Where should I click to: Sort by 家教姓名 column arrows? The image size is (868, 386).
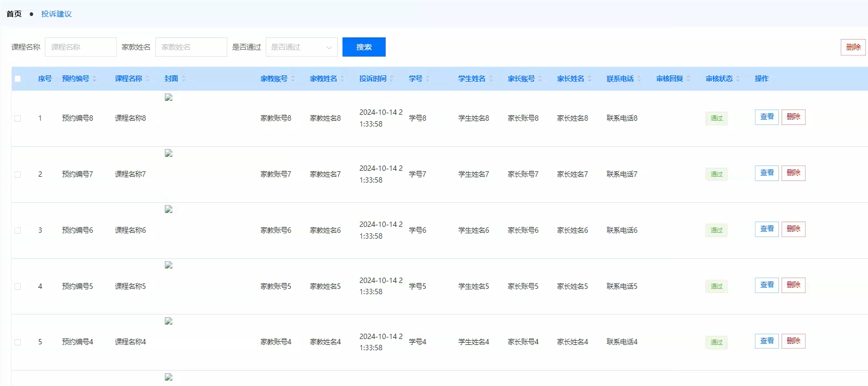(x=343, y=78)
